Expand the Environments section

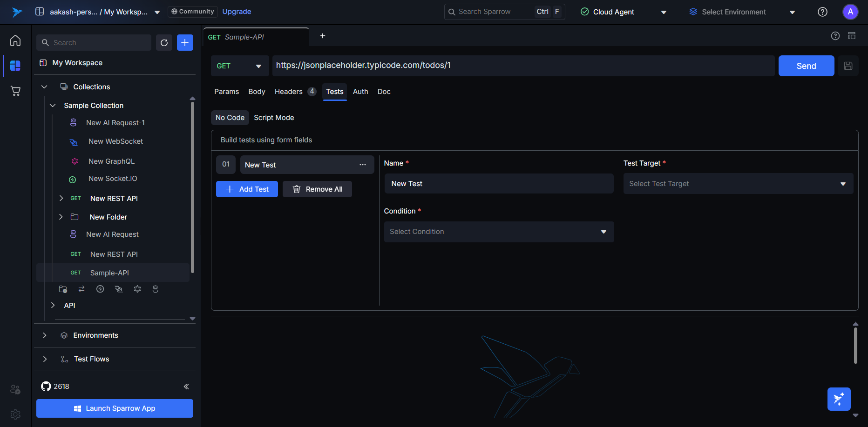point(45,335)
